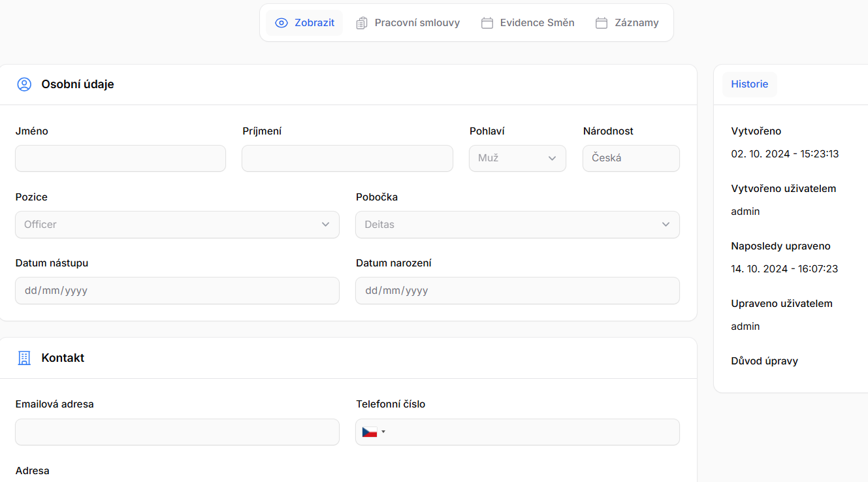Image resolution: width=868 pixels, height=482 pixels.
Task: Open the country code arrow by flag
Action: (x=383, y=432)
